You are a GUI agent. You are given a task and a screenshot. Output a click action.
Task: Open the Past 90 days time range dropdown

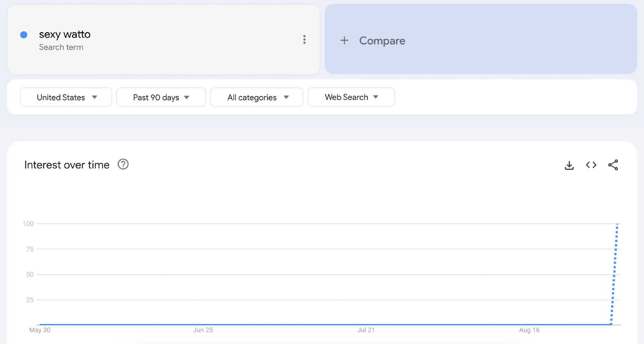click(161, 97)
